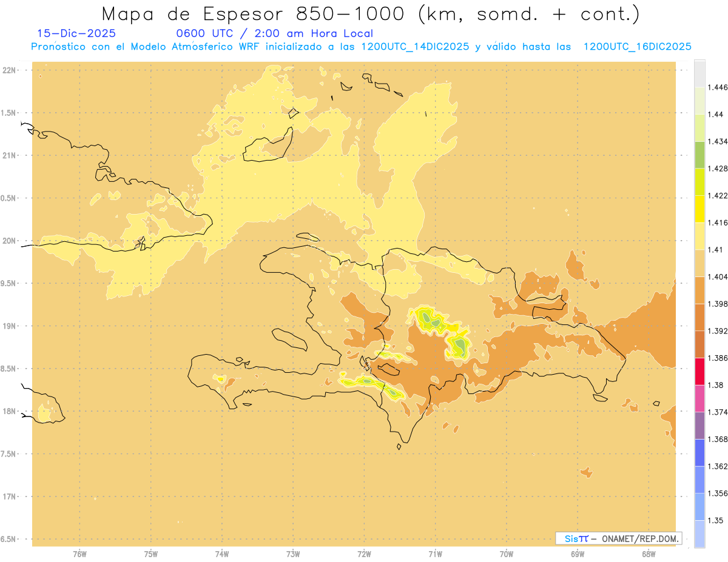Click the 68W longitude axis label
Image resolution: width=728 pixels, height=562 pixels.
pos(649,554)
